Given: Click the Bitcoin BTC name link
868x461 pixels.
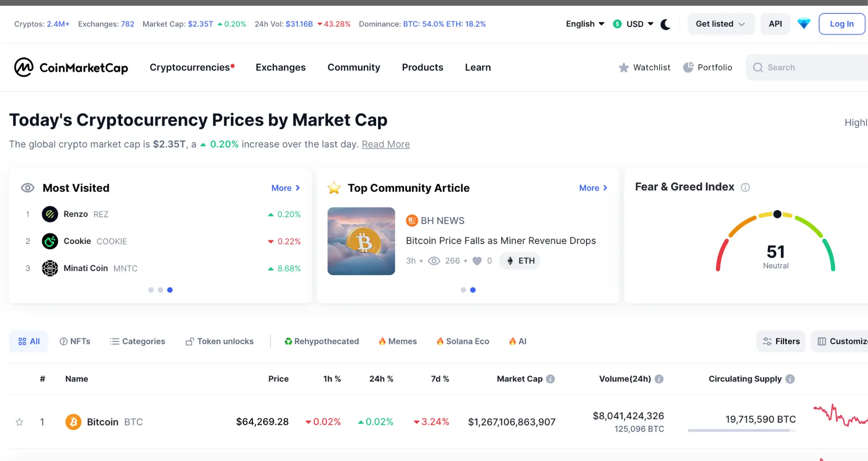Looking at the screenshot, I should tap(115, 422).
